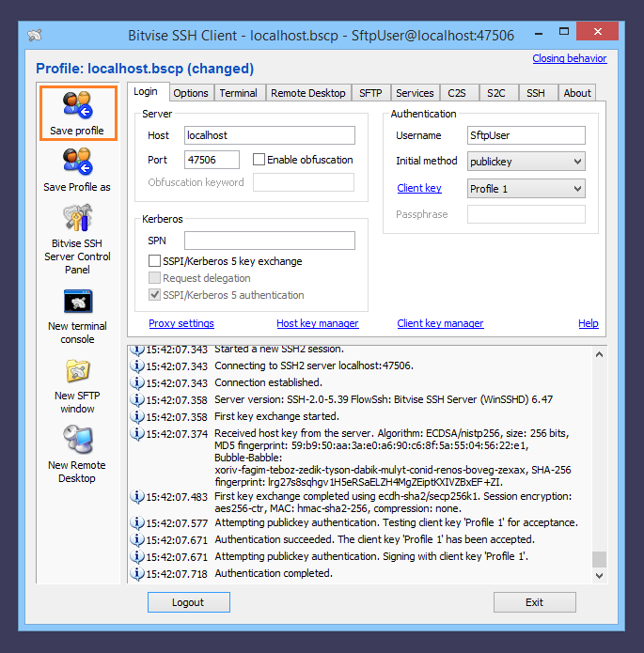Click the Port input field
This screenshot has width=644, height=653.
pos(212,160)
